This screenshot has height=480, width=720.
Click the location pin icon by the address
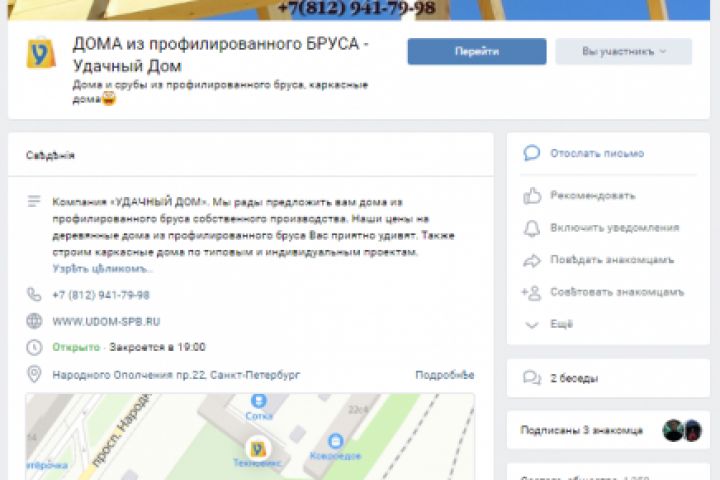(34, 374)
